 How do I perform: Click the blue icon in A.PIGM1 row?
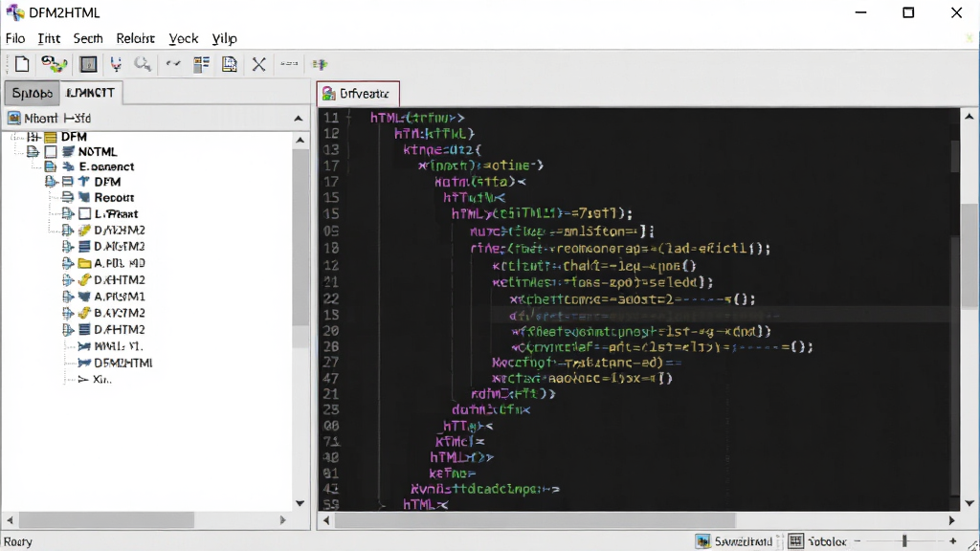coord(84,297)
